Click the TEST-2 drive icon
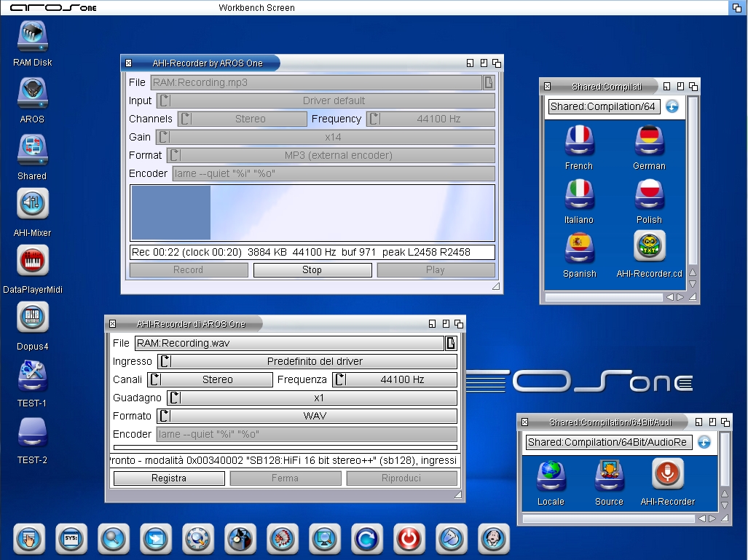This screenshot has height=560, width=748. pos(33,433)
